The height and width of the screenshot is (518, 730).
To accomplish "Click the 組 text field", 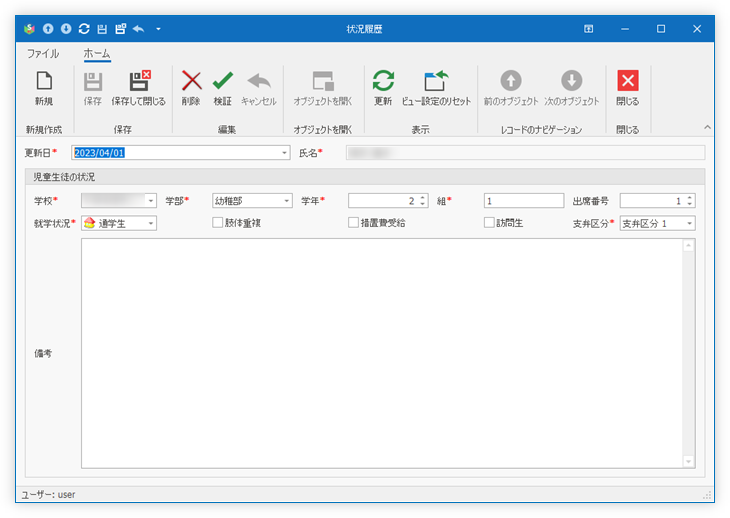I will point(524,201).
